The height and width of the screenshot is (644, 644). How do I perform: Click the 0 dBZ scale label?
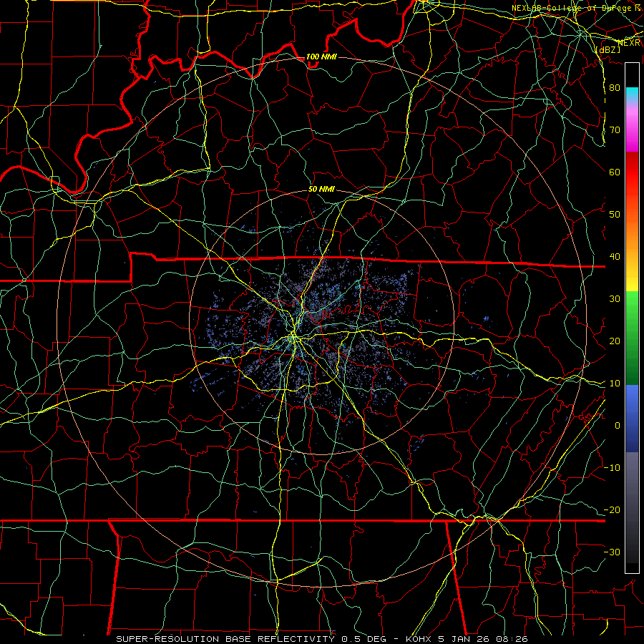click(618, 426)
